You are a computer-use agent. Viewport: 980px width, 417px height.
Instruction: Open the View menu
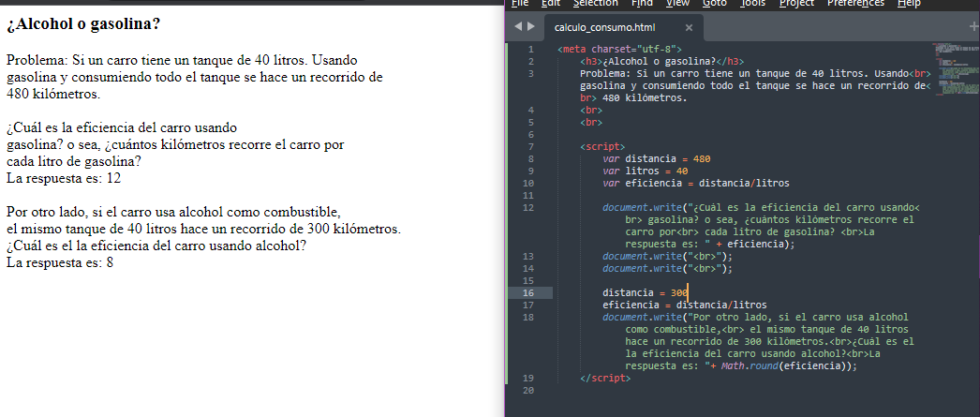(x=677, y=3)
